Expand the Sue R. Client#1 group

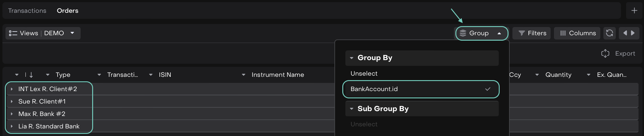pyautogui.click(x=12, y=101)
